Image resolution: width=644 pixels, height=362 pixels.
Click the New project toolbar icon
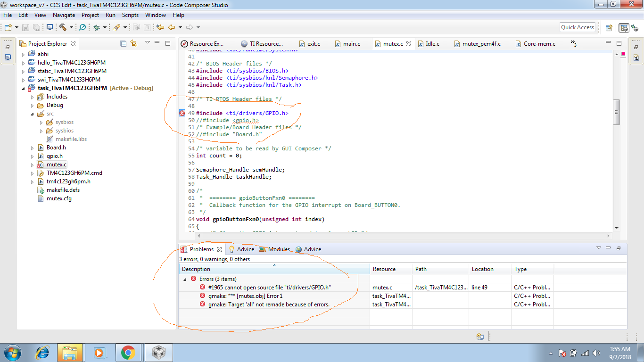click(8, 27)
